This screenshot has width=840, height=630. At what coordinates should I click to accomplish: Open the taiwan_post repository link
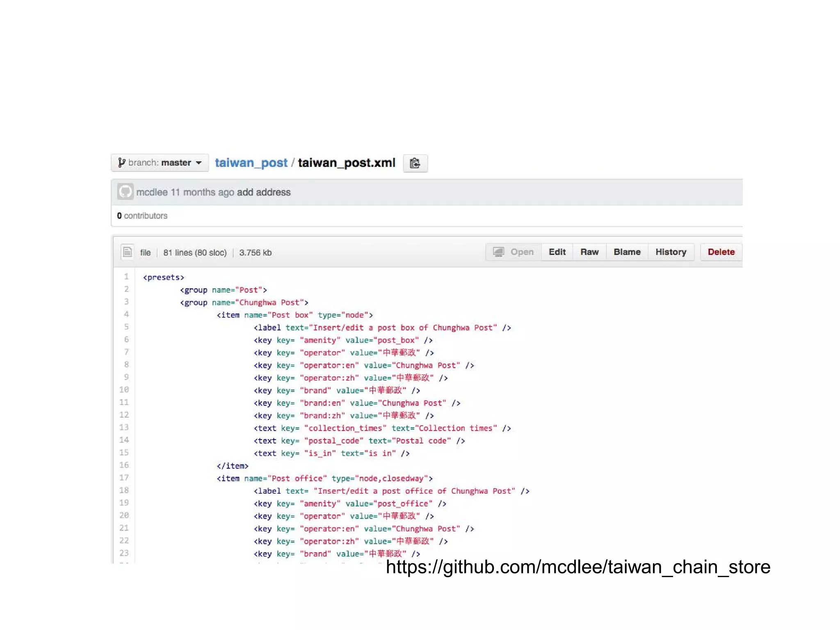251,163
